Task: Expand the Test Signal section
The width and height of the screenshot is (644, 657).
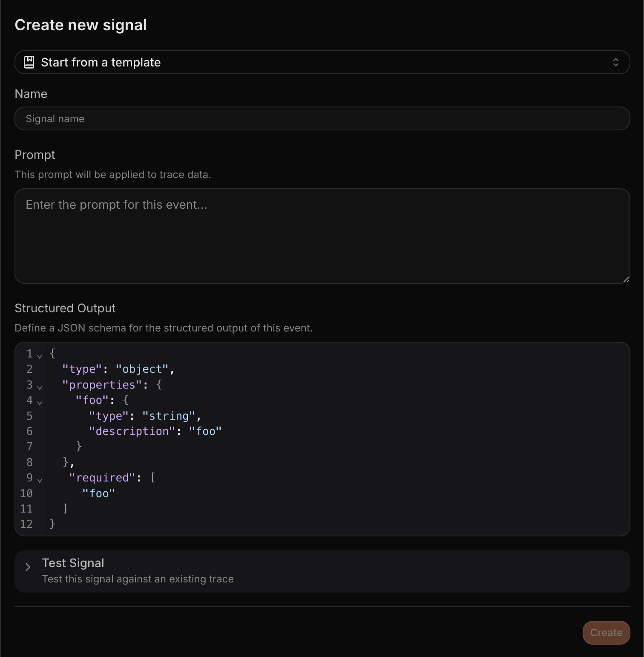Action: click(73, 562)
